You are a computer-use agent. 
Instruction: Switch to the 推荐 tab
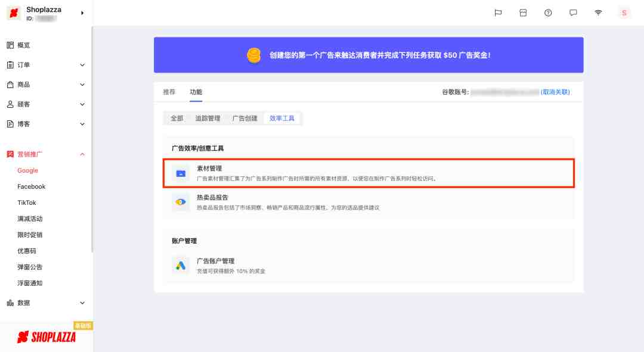coord(169,92)
